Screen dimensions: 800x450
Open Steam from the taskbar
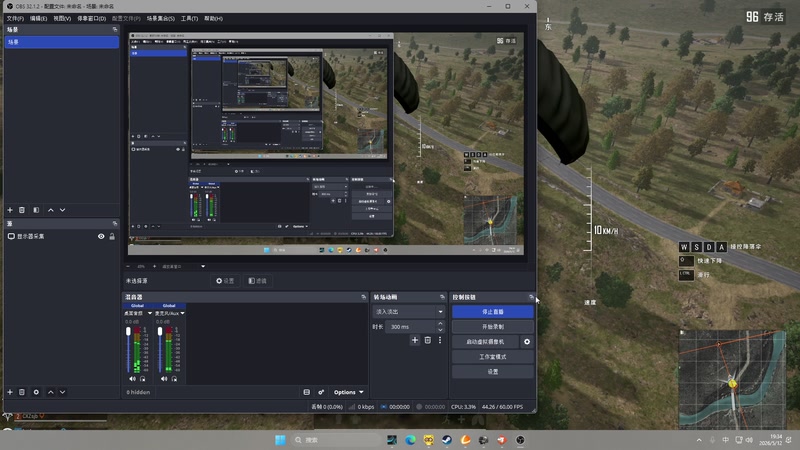click(447, 440)
